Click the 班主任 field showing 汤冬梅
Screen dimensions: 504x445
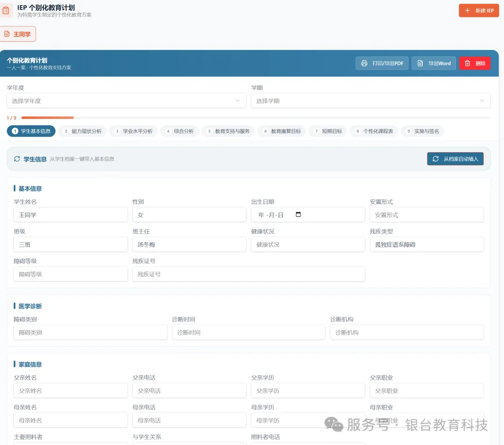tap(189, 244)
